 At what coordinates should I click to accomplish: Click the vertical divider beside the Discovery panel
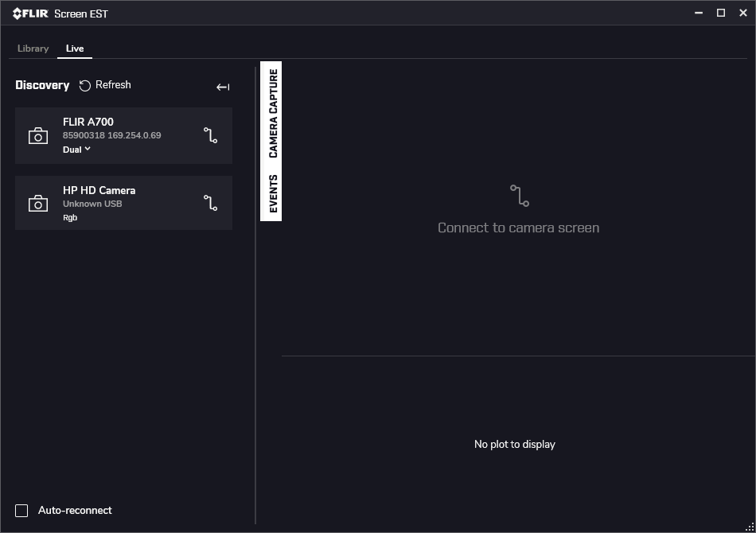[x=255, y=294]
